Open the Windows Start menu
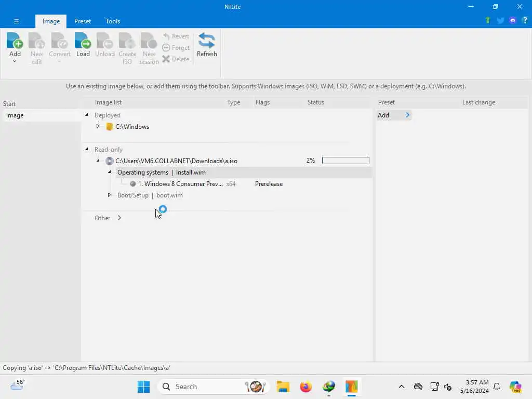Viewport: 532px width, 399px height. (143, 387)
